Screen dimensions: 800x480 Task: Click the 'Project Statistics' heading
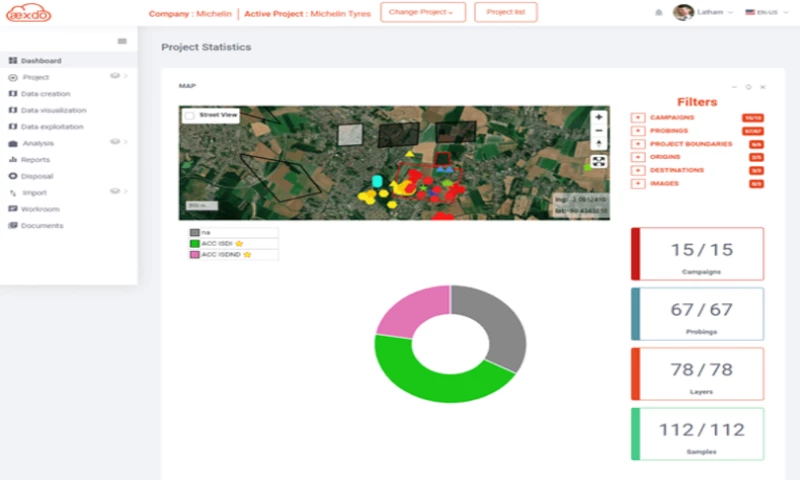206,47
